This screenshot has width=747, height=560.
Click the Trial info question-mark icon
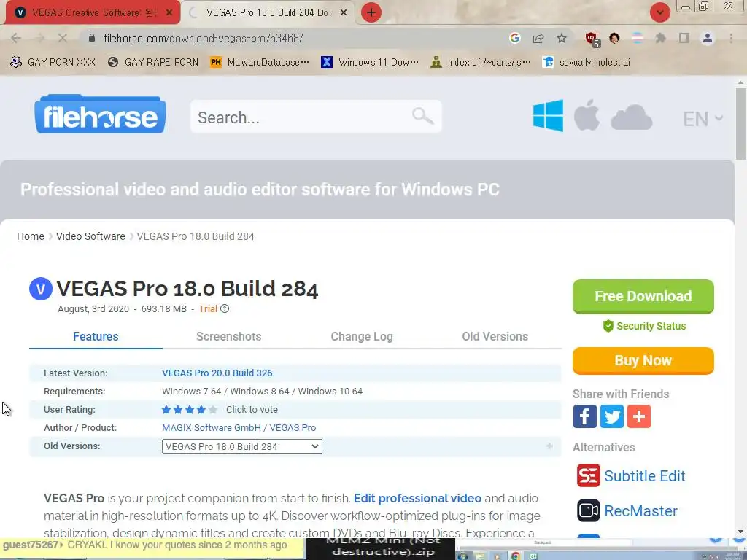pos(225,308)
